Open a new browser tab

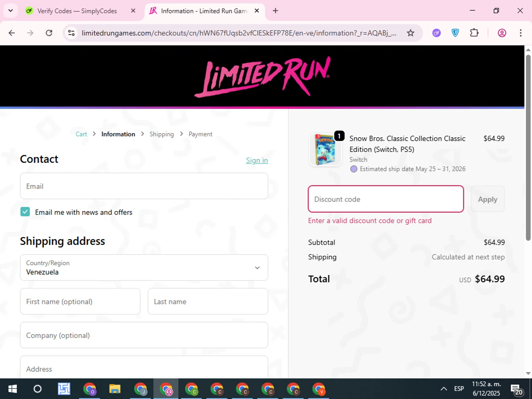pos(275,11)
